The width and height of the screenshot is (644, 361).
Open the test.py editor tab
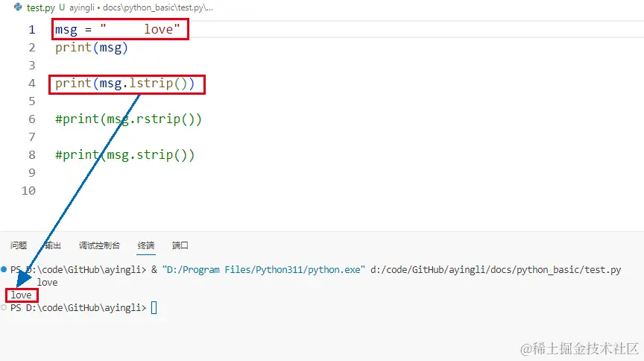tap(41, 7)
